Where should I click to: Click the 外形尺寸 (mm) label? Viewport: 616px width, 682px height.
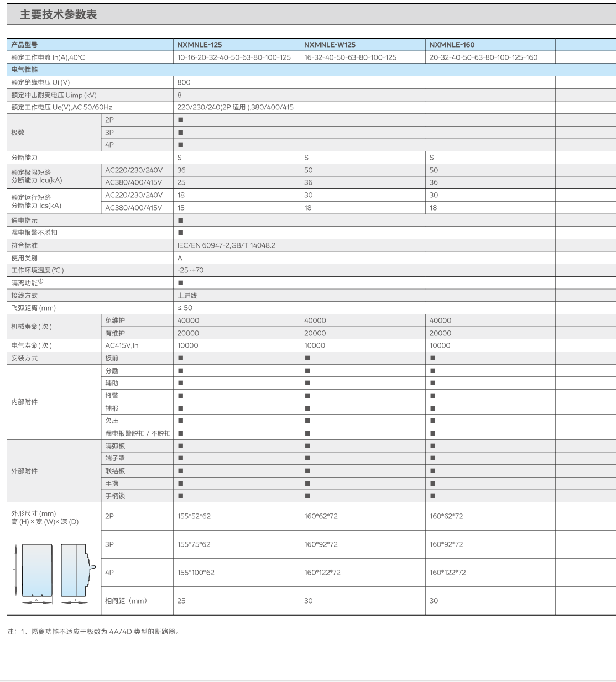click(x=33, y=513)
